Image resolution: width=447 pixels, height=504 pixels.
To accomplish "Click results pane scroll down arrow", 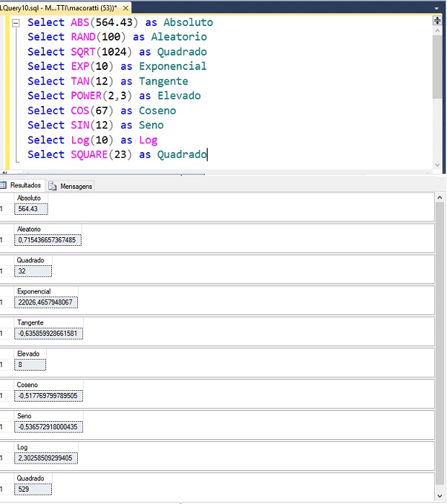I will point(440,496).
